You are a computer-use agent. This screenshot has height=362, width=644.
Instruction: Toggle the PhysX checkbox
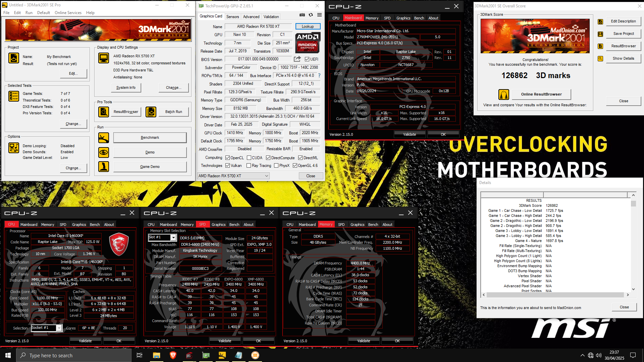coord(276,166)
